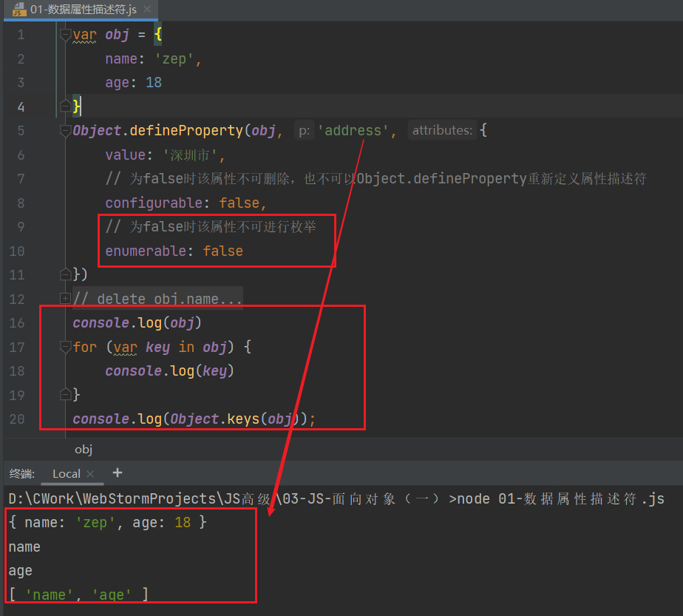683x616 pixels.
Task: Click the 'p:' parameter hint
Action: pos(304,130)
